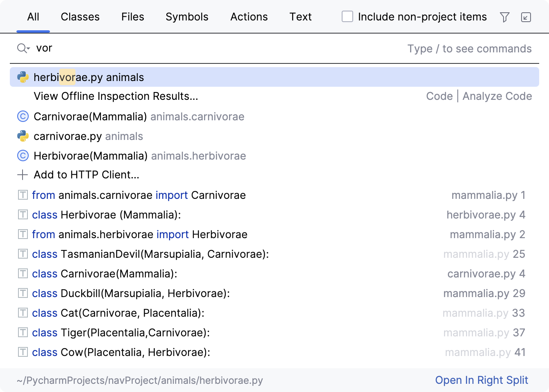
Task: Select View Offline Inspection Results action
Action: click(x=116, y=96)
